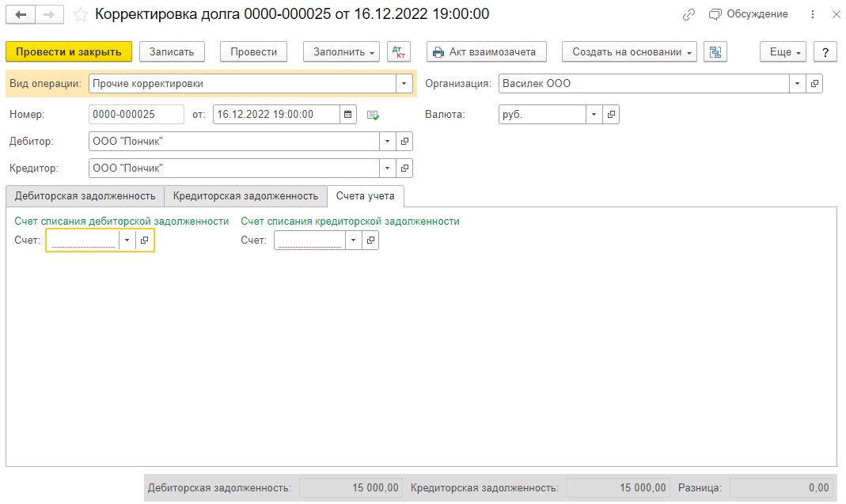Open help with the question mark button
This screenshot has height=504, width=846.
tap(825, 51)
